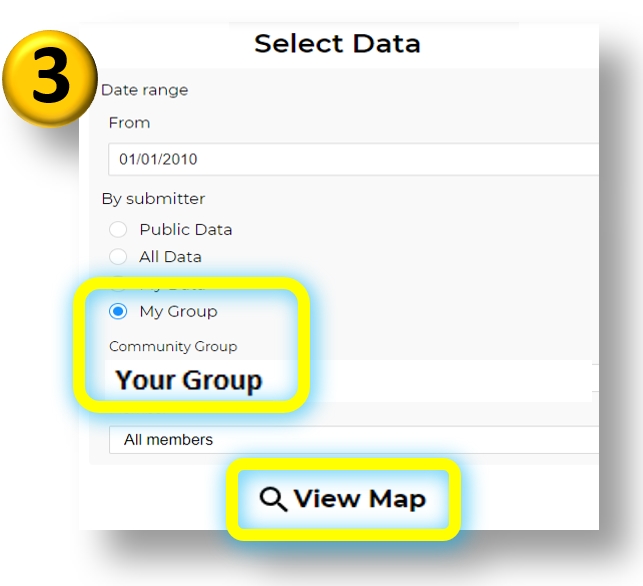Select the partially hidden radio above My Group
Image resolution: width=643 pixels, height=586 pixels.
tap(118, 285)
